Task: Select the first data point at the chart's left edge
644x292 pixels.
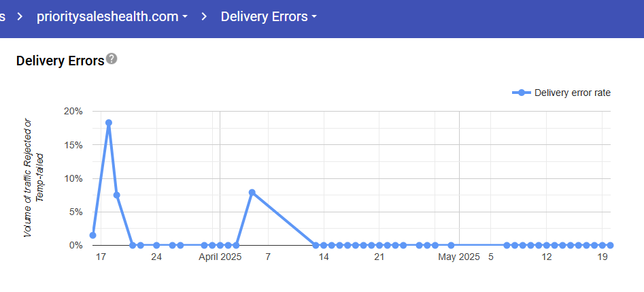Action: click(93, 236)
